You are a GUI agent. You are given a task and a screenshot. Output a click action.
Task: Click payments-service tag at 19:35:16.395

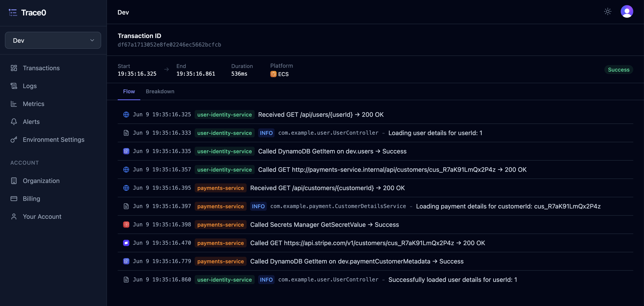click(x=220, y=188)
